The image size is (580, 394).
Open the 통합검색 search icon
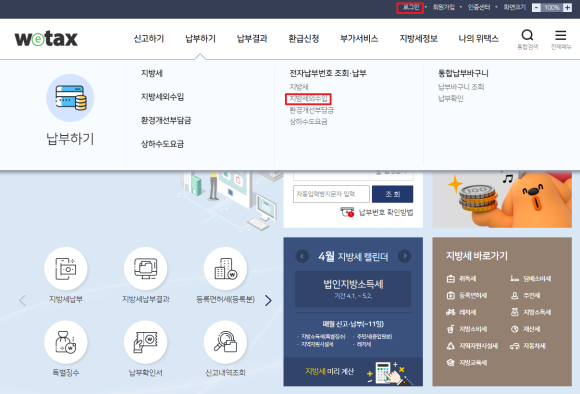[x=527, y=39]
